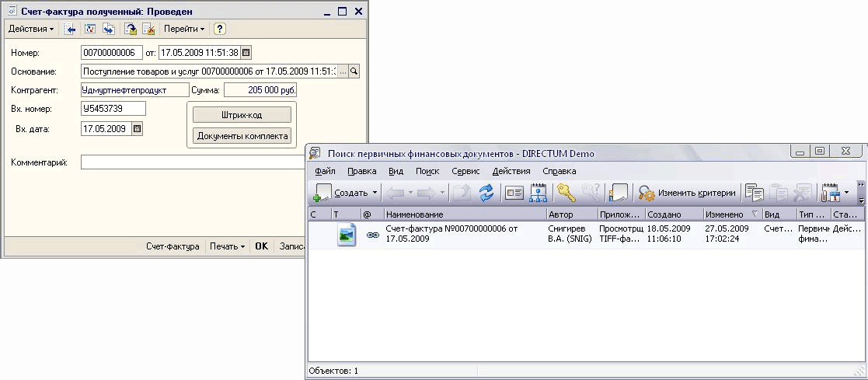Viewport: 868px width, 380px height.
Task: Click the golden key access rights icon
Action: pos(566,193)
